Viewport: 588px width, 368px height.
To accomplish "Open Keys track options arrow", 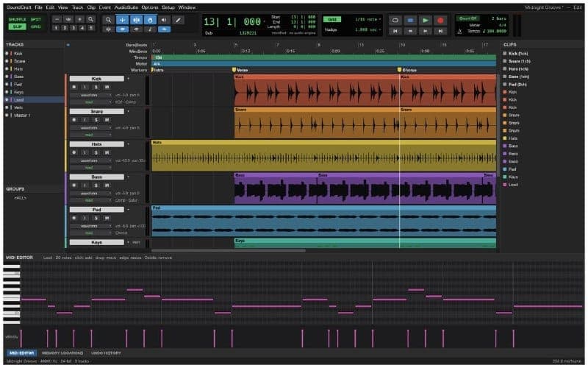I will [x=128, y=242].
